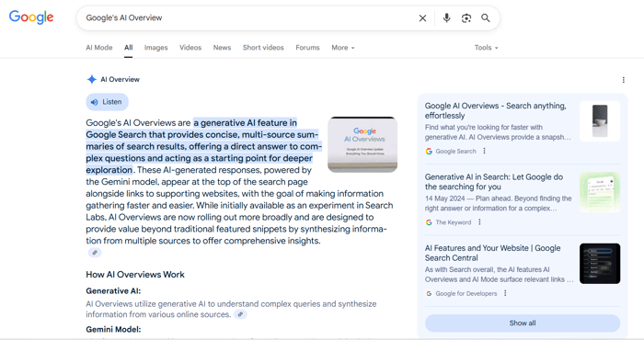Open options for Google Search source
This screenshot has height=340, width=644.
(x=485, y=151)
